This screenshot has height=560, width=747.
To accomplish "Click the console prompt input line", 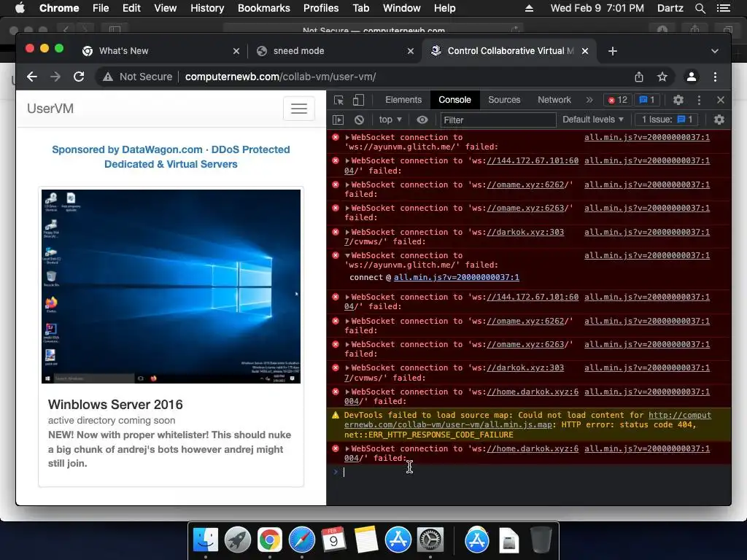I will pyautogui.click(x=529, y=472).
